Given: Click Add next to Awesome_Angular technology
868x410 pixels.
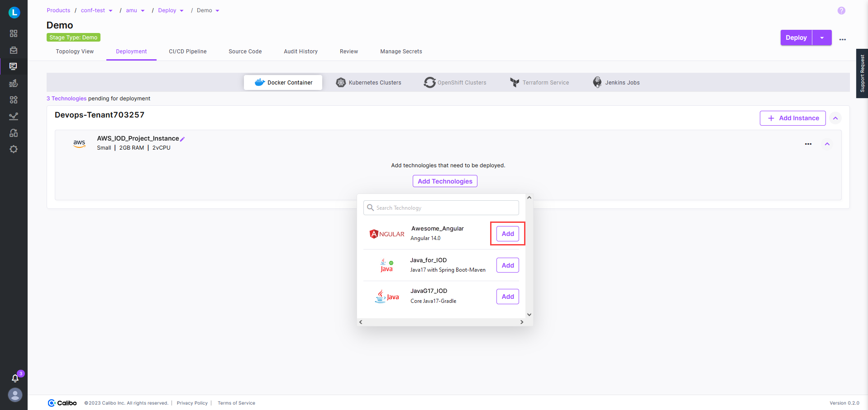Looking at the screenshot, I should 507,234.
